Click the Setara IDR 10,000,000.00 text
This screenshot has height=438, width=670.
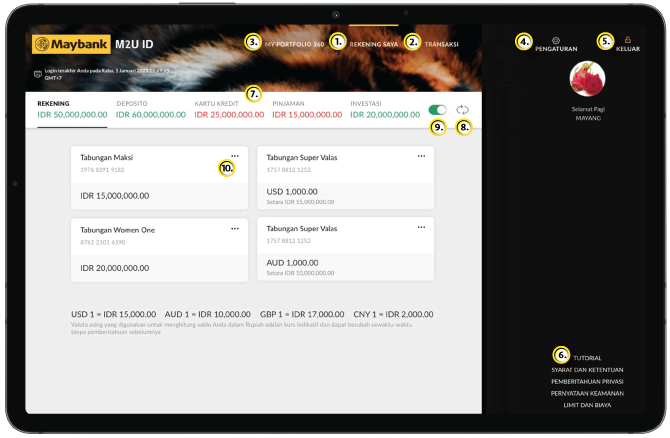point(300,273)
